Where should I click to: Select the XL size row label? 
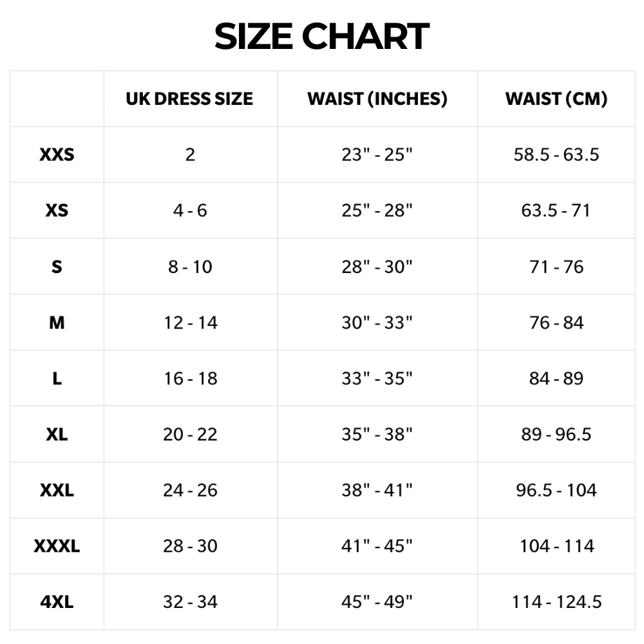(x=57, y=435)
